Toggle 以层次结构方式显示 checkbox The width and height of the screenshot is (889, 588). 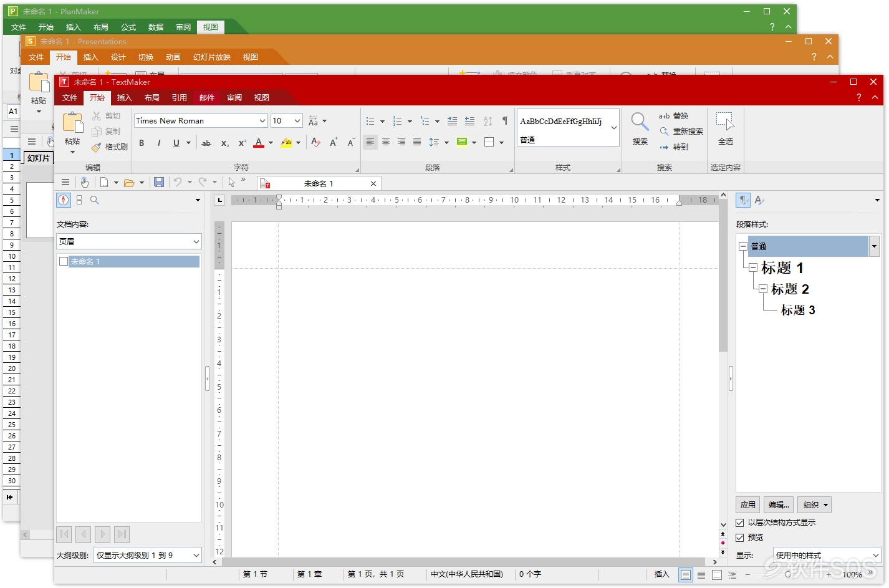coord(740,523)
